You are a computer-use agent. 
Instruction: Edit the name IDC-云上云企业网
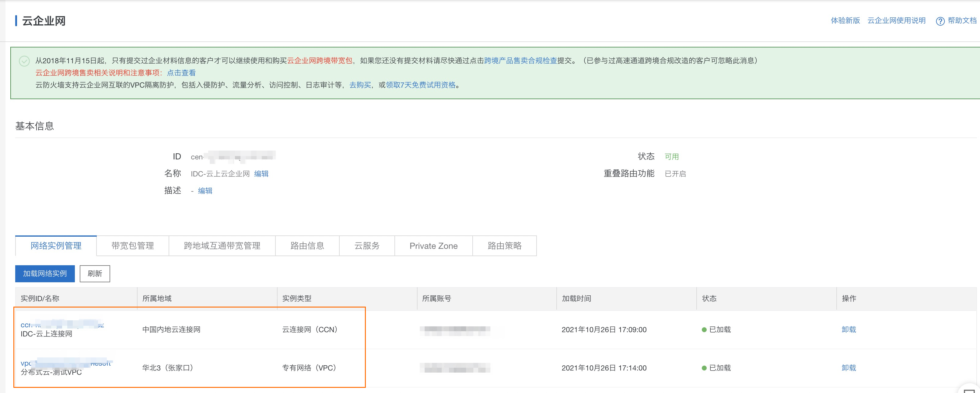(x=261, y=174)
